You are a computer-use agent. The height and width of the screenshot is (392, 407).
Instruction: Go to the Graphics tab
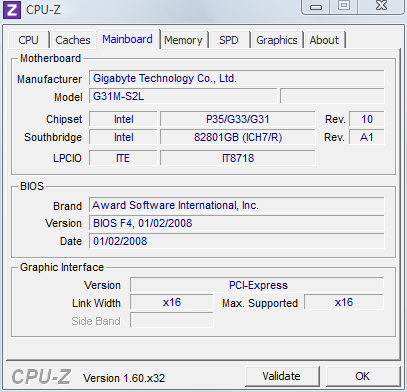(x=277, y=40)
